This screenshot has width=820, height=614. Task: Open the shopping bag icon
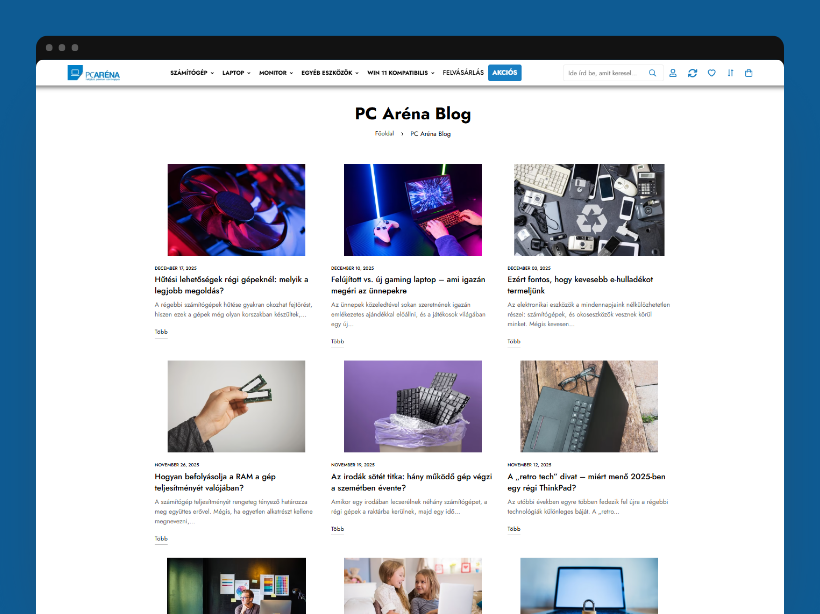748,72
